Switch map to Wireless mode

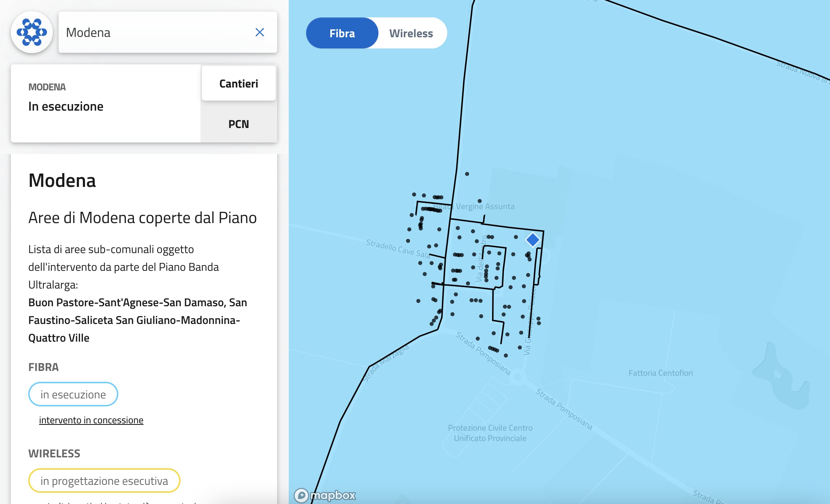pyautogui.click(x=411, y=33)
